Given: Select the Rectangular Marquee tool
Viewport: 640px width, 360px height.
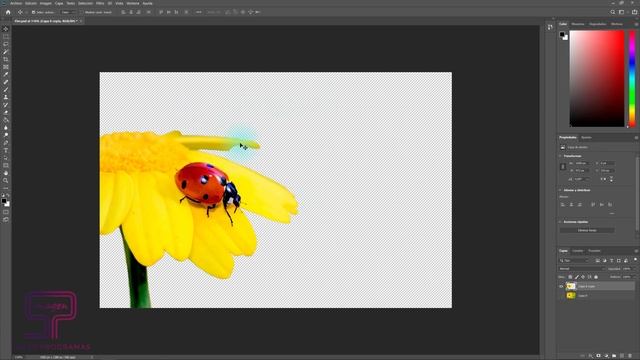Looking at the screenshot, I should [x=6, y=37].
